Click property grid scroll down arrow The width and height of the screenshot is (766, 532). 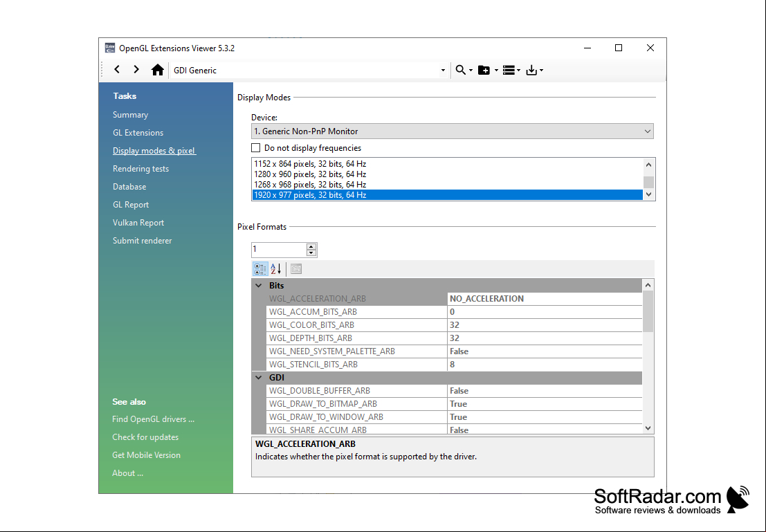pyautogui.click(x=648, y=428)
